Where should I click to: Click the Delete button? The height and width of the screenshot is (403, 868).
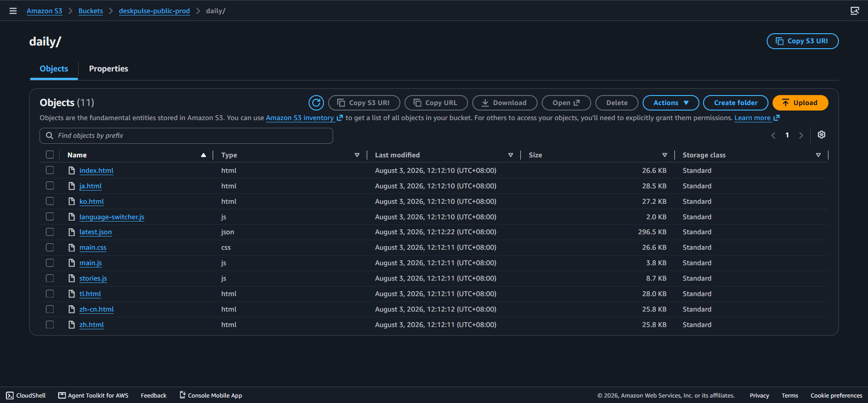tap(617, 103)
